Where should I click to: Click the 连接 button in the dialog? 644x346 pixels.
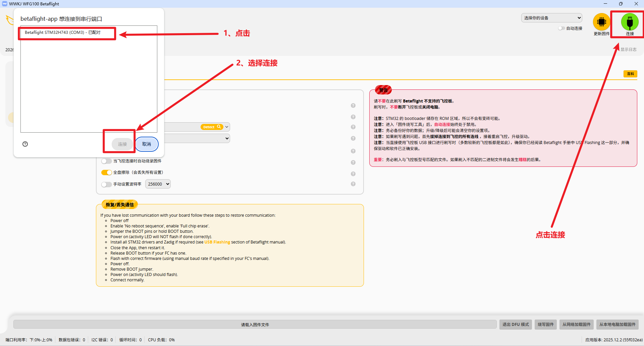pos(122,144)
